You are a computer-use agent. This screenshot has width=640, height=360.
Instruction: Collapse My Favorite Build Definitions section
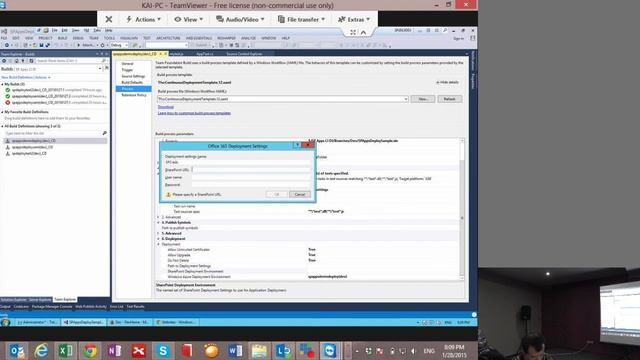pos(2,112)
